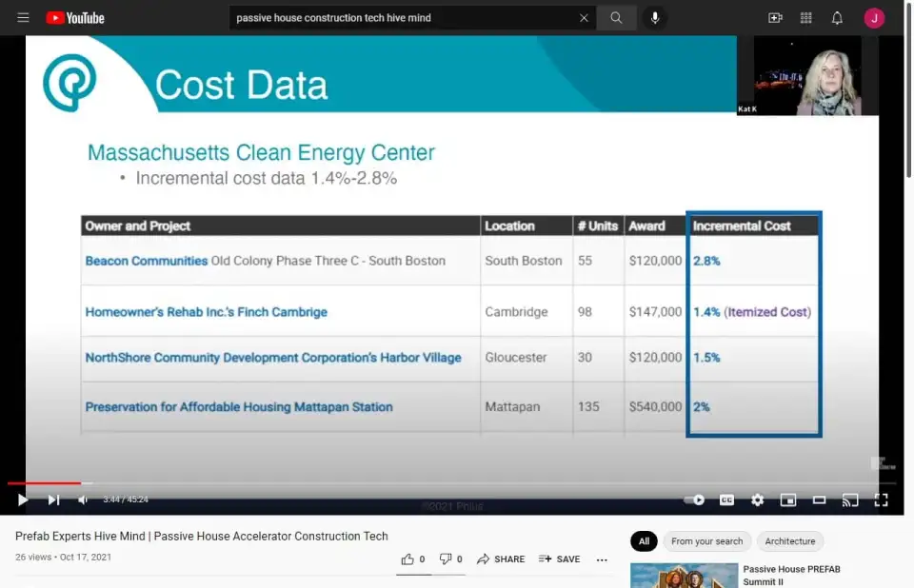Start voice search with the microphone

(x=654, y=18)
